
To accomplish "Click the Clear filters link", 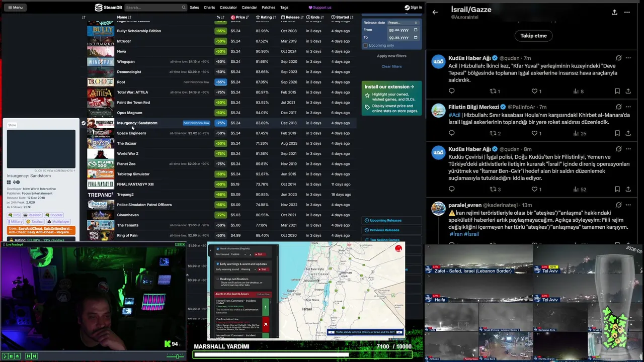I will pos(391,66).
